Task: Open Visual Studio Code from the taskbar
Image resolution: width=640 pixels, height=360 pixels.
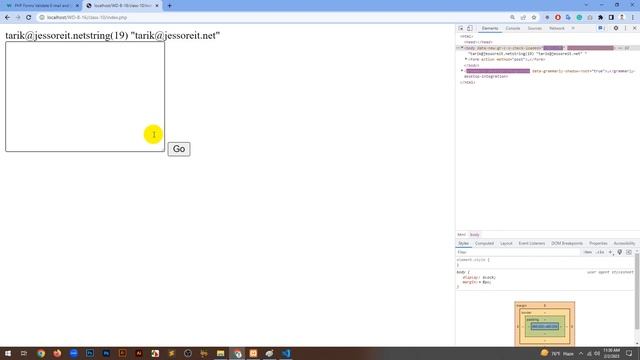Action: (286, 353)
